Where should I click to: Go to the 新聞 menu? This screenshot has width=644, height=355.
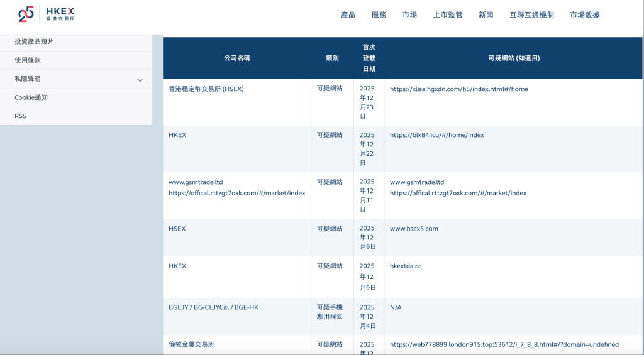(x=486, y=15)
